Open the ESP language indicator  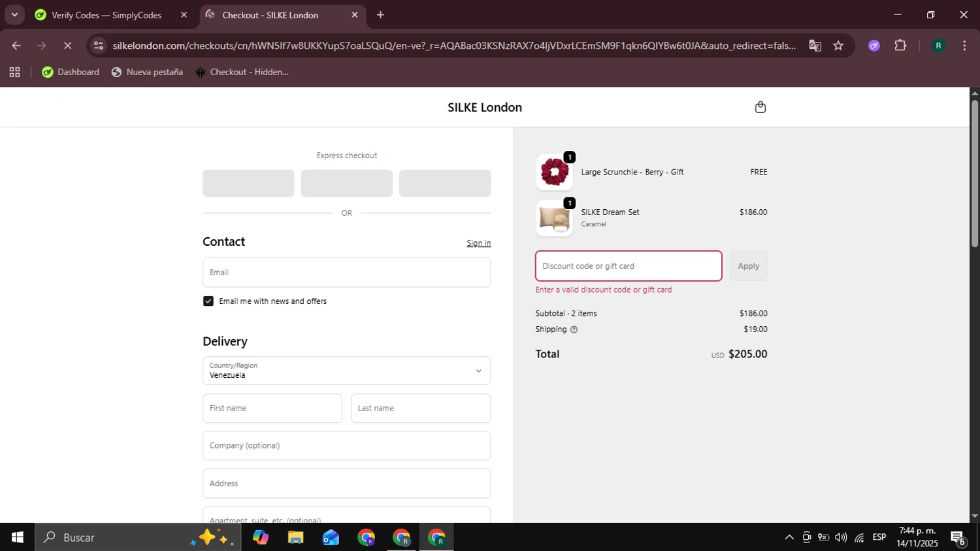pos(879,537)
